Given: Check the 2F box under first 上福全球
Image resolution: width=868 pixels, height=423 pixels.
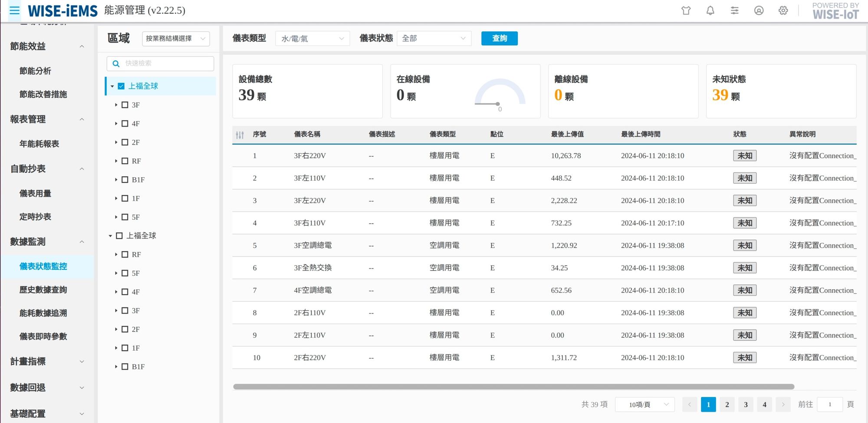Looking at the screenshot, I should (x=125, y=142).
